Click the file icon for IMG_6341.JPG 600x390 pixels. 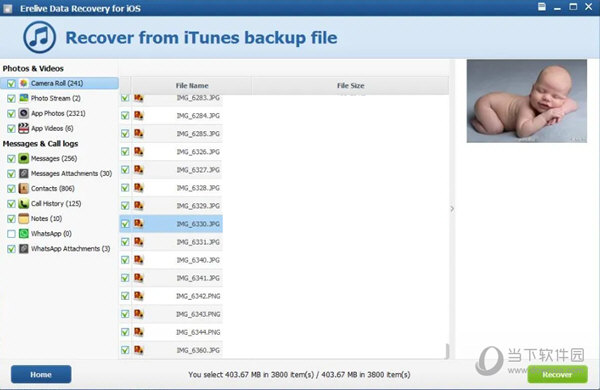point(139,278)
